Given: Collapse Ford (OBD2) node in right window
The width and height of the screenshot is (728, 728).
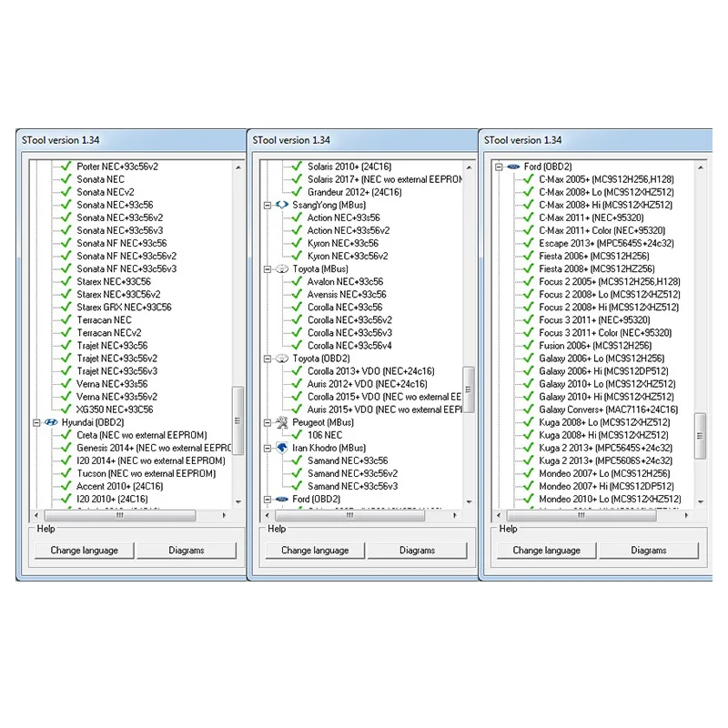Looking at the screenshot, I should tap(499, 167).
